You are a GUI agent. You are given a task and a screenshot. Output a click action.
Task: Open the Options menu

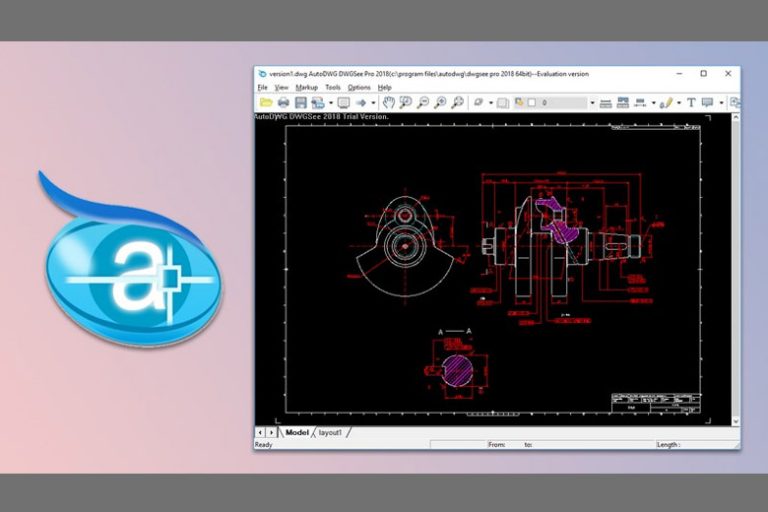(359, 87)
